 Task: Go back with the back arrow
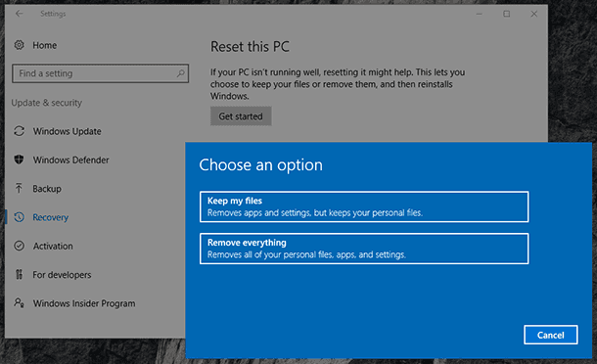coord(19,14)
